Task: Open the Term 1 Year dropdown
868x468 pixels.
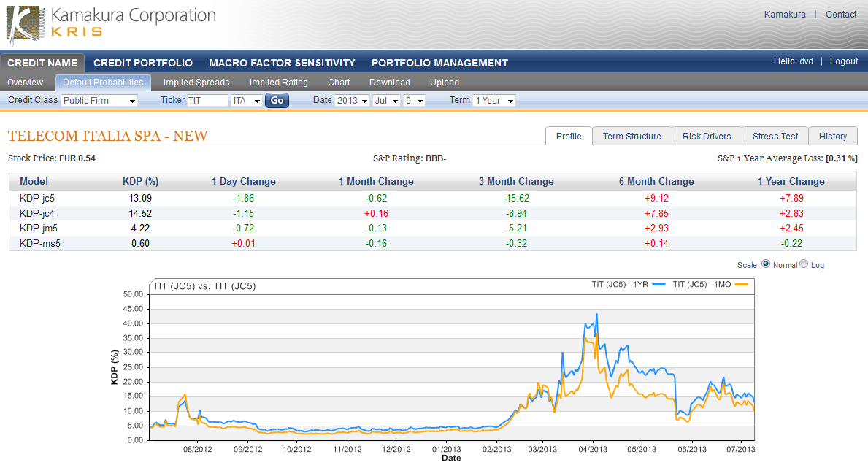Action: (494, 100)
